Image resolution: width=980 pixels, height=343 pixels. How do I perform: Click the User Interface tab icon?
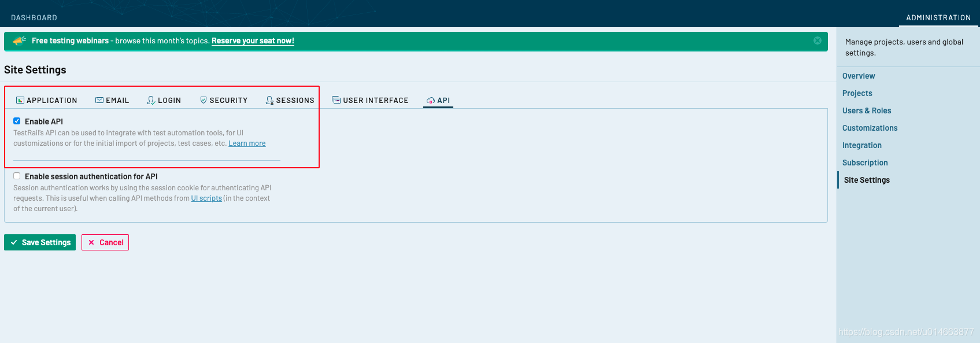[336, 100]
